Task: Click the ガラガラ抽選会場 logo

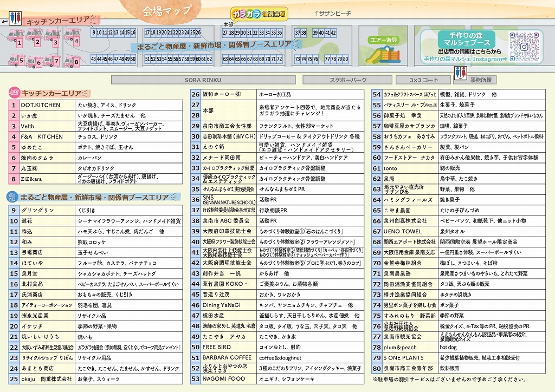Action: (x=259, y=14)
